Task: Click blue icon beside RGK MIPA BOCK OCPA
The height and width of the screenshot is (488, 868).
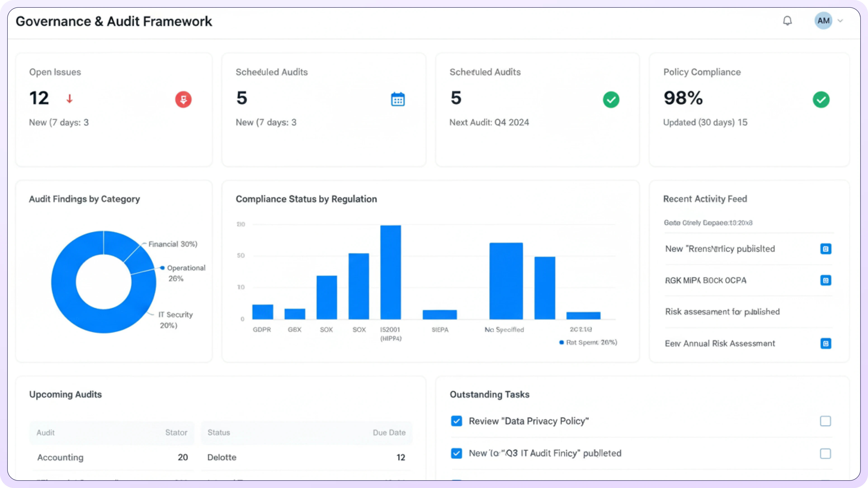Action: pos(826,280)
